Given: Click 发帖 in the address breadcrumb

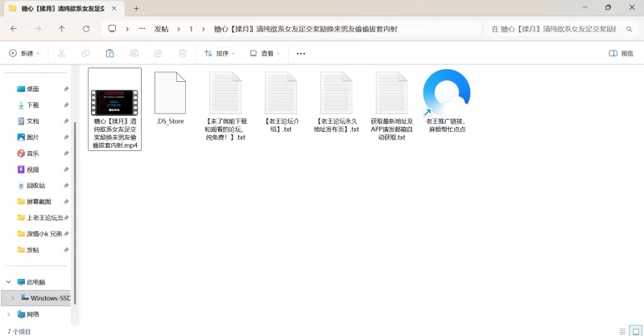Looking at the screenshot, I should 161,28.
